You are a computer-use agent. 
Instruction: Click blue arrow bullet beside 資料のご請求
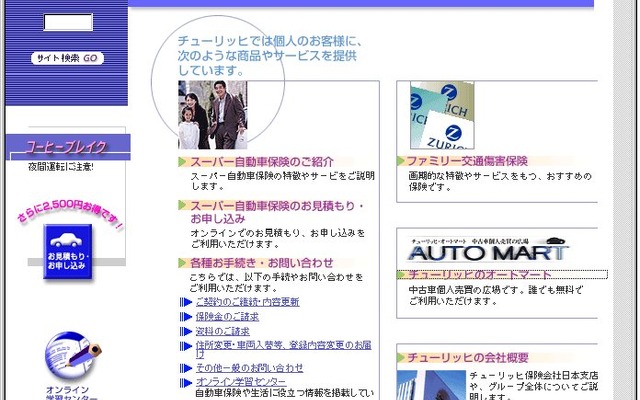coord(186,331)
